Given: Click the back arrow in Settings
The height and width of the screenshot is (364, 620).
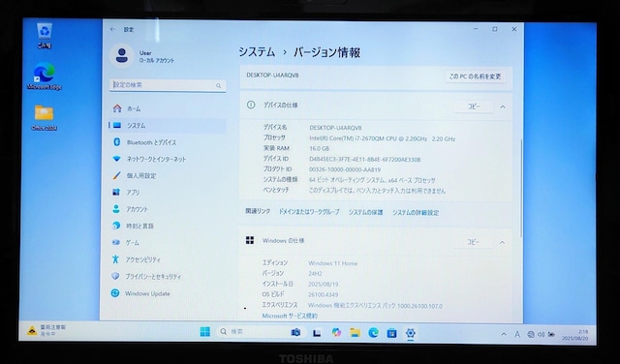Looking at the screenshot, I should pyautogui.click(x=112, y=29).
